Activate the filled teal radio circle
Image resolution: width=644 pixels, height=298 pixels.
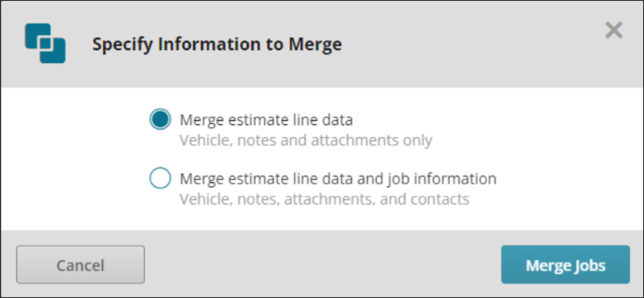coord(159,119)
